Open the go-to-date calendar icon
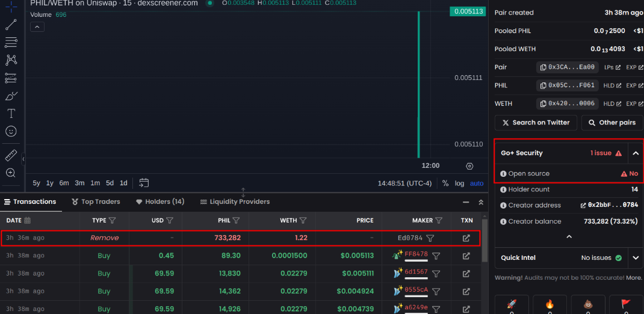Screen dimensions: 644x314 144,183
